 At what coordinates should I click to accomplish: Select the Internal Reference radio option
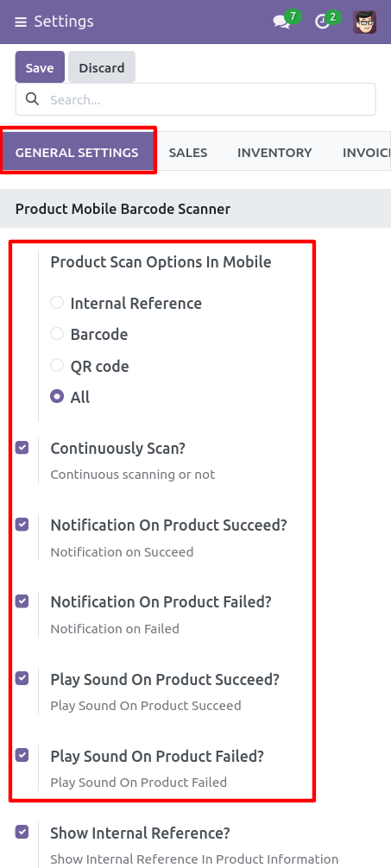click(57, 303)
